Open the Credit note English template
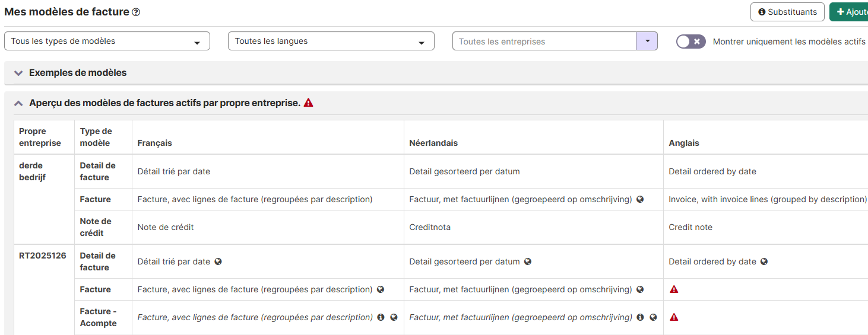Screen dimensions: 868x335 click(x=690, y=227)
